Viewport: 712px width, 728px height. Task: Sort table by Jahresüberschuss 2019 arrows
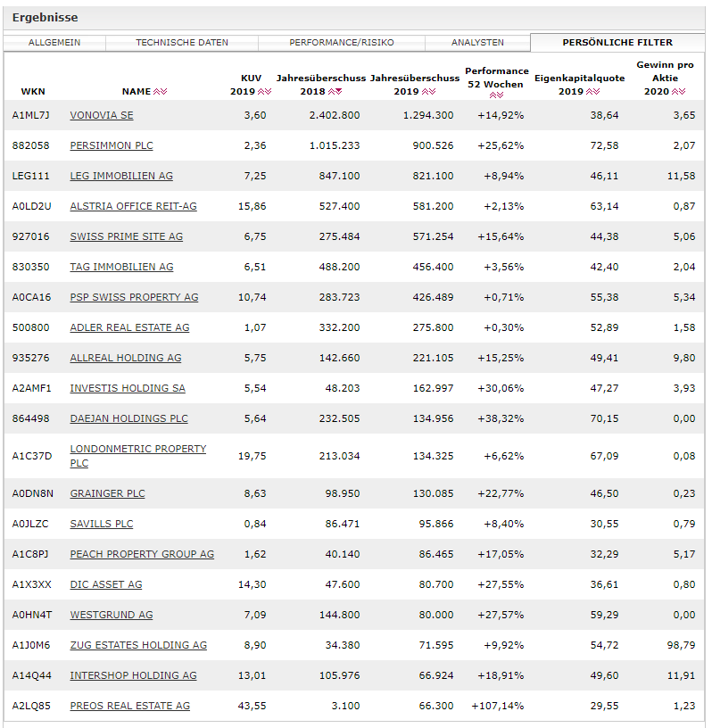[x=429, y=92]
